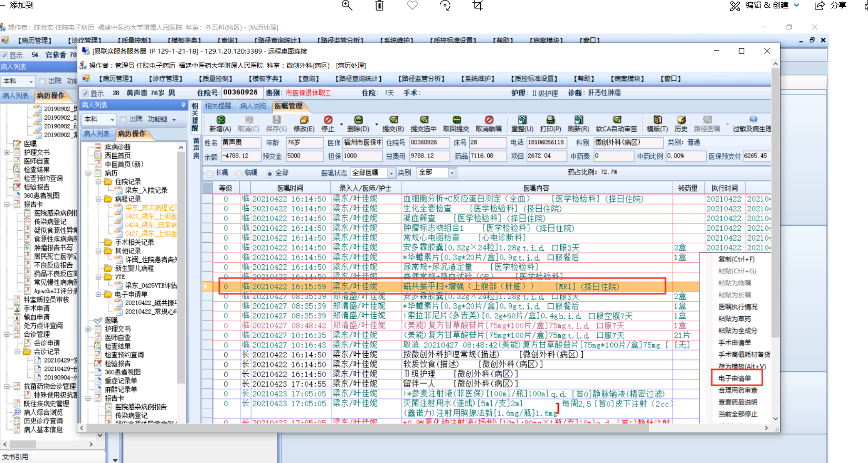Open the 【质量控制】 menu in inner window
This screenshot has width=868, height=463.
point(215,79)
